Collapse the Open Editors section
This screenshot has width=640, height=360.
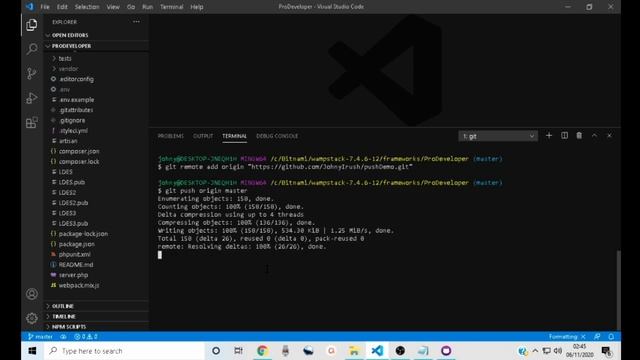click(96, 35)
